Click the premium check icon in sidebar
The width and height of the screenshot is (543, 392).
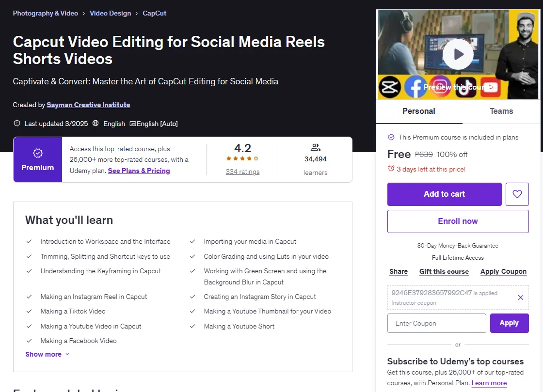(391, 137)
